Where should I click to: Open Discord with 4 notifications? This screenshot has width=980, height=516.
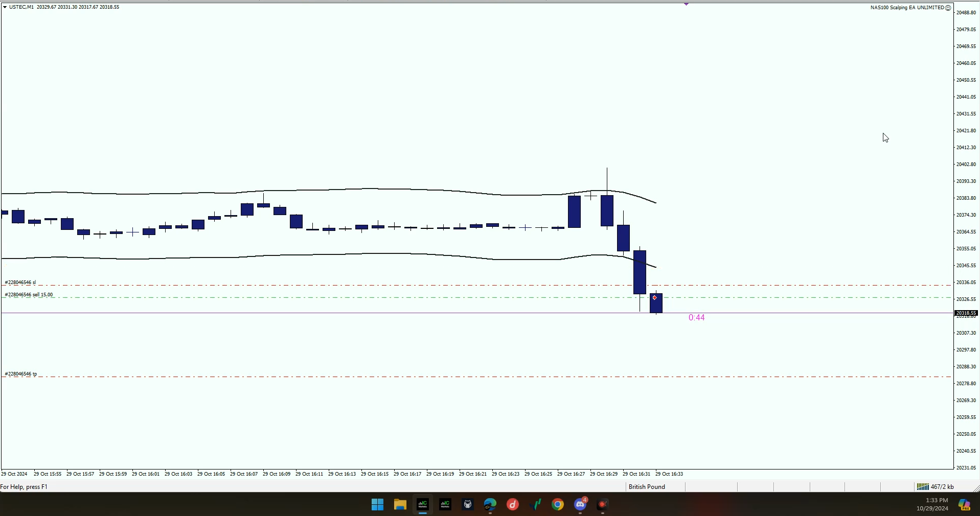pos(580,505)
